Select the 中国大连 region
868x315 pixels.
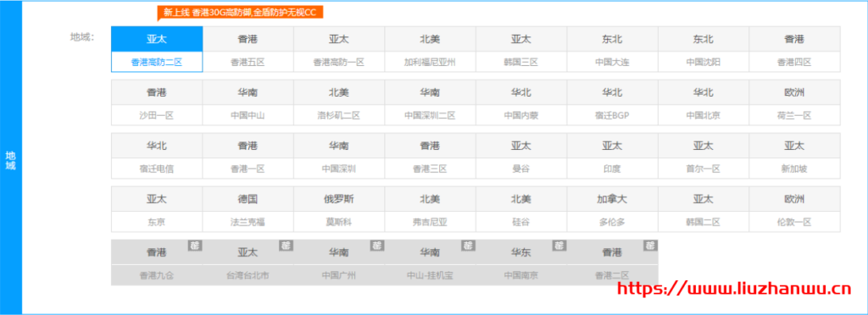coord(612,49)
